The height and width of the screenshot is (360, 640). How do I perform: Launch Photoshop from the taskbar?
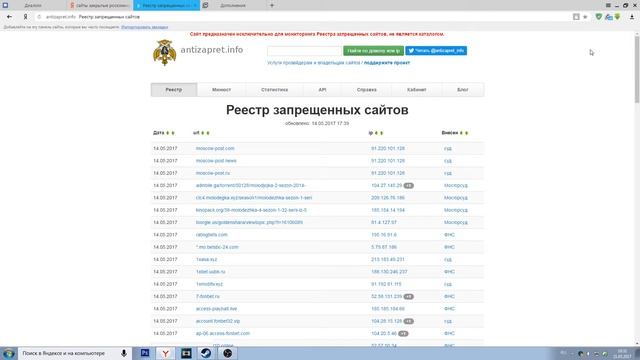(x=145, y=353)
